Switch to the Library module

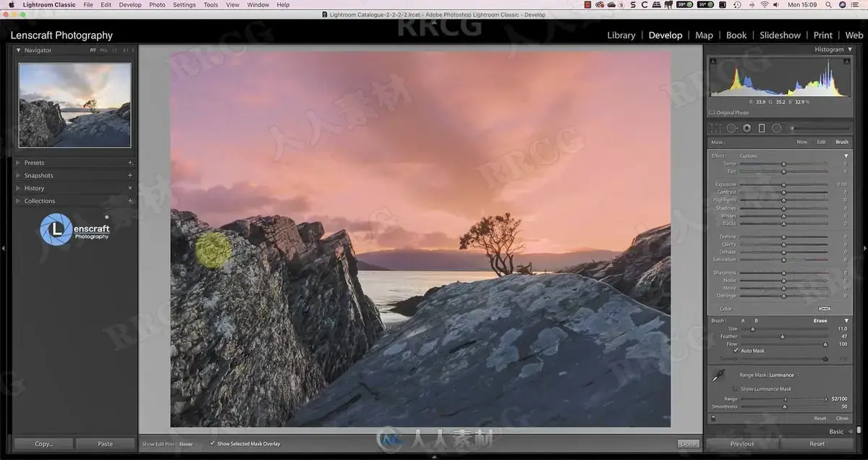[x=621, y=35]
